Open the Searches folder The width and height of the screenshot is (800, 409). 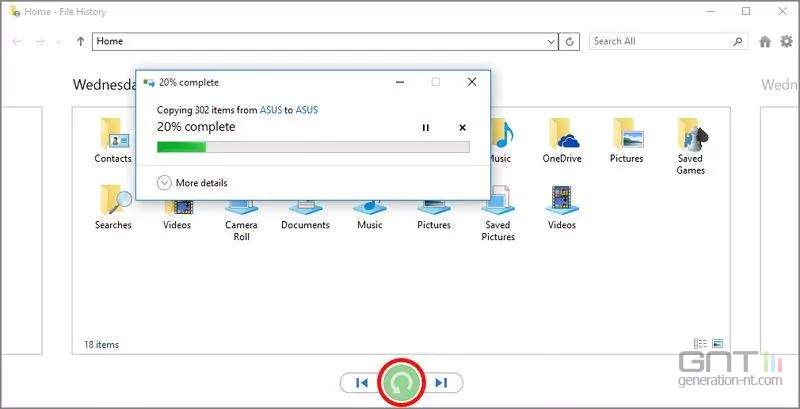(113, 208)
